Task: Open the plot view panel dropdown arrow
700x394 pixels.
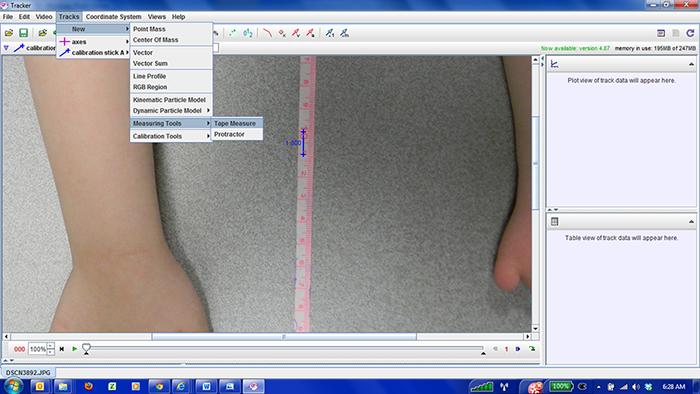Action: (691, 64)
